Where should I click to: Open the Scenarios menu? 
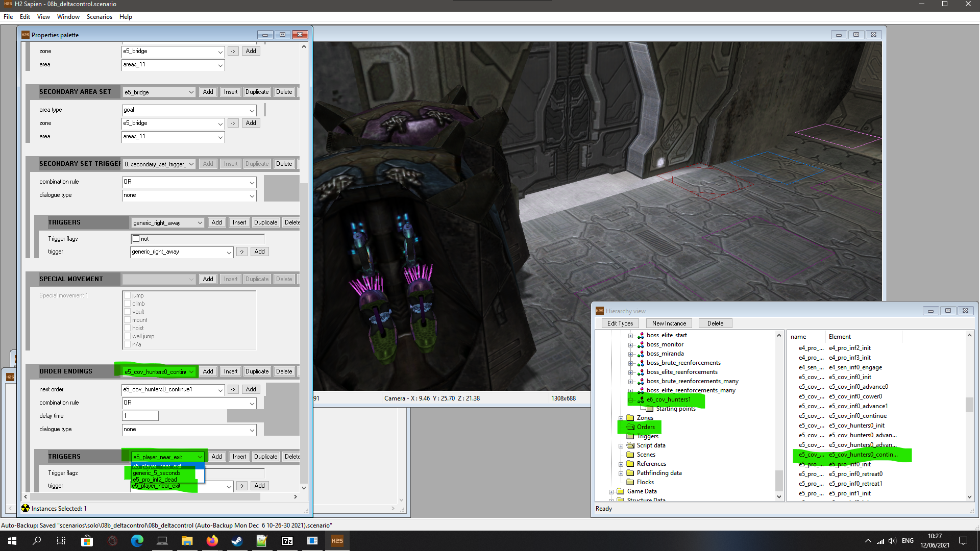coord(99,17)
